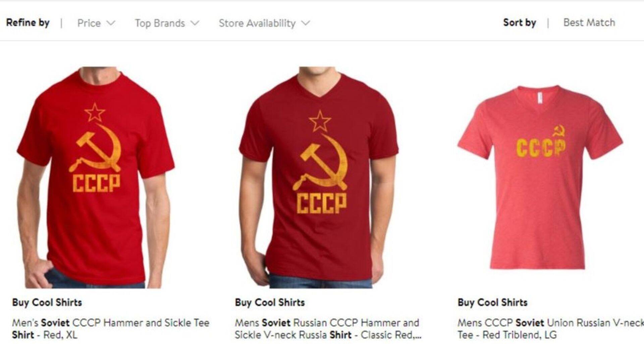Open Men's Soviet CCCP Hammer and Sickle Tee link
This screenshot has width=644, height=344.
click(x=111, y=329)
